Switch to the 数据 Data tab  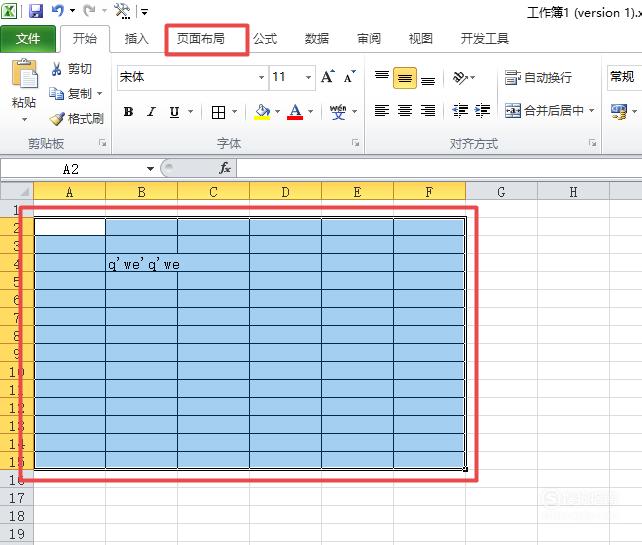click(x=316, y=39)
